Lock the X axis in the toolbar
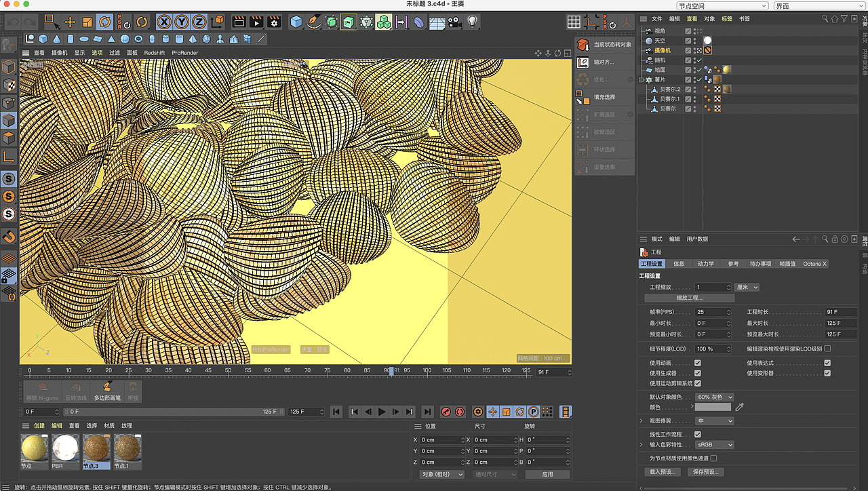 (164, 22)
